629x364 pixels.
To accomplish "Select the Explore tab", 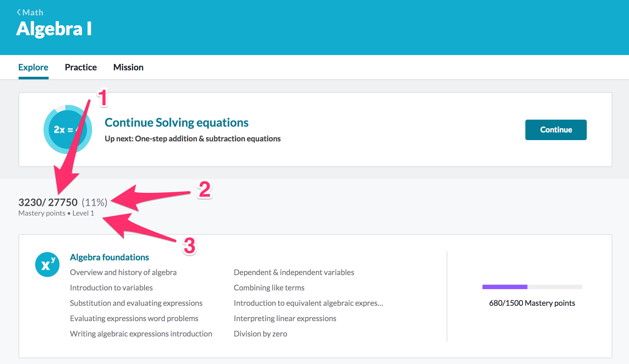I will (x=33, y=67).
